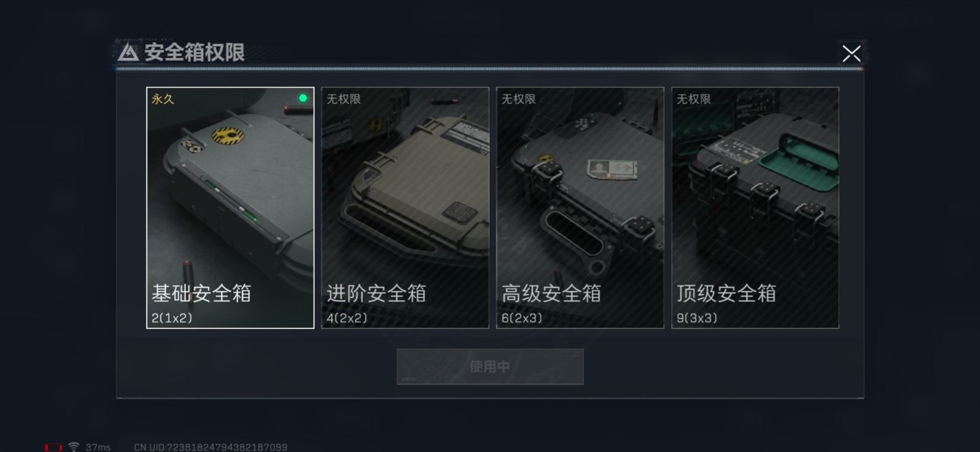This screenshot has height=452, width=980.
Task: Tap the 无权限 label on 高级安全箱
Action: point(519,99)
